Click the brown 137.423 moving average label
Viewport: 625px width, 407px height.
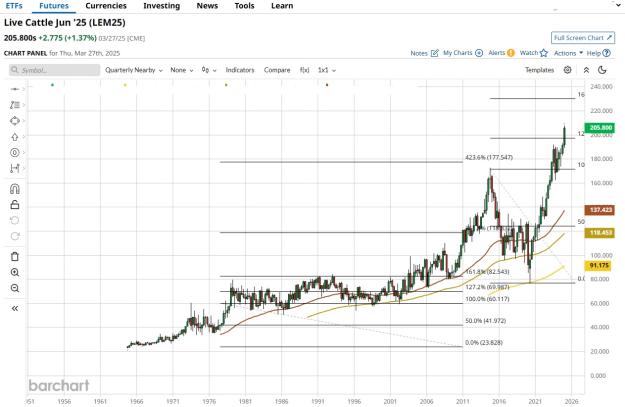(x=600, y=210)
